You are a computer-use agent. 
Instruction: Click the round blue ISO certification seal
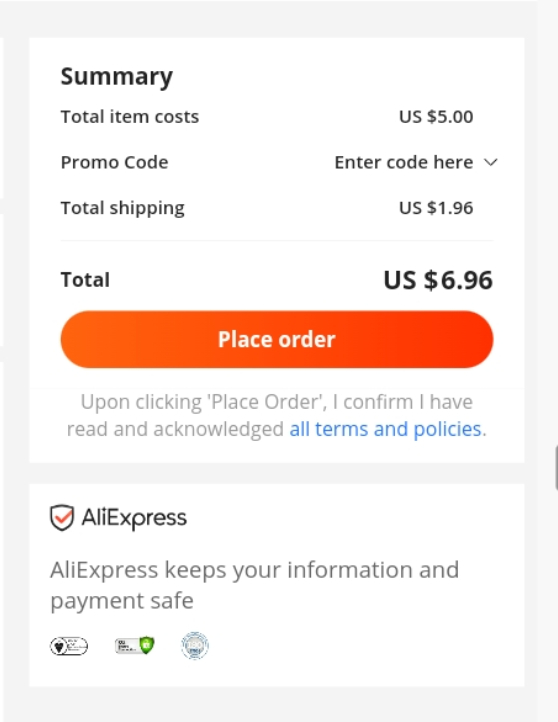coord(195,646)
